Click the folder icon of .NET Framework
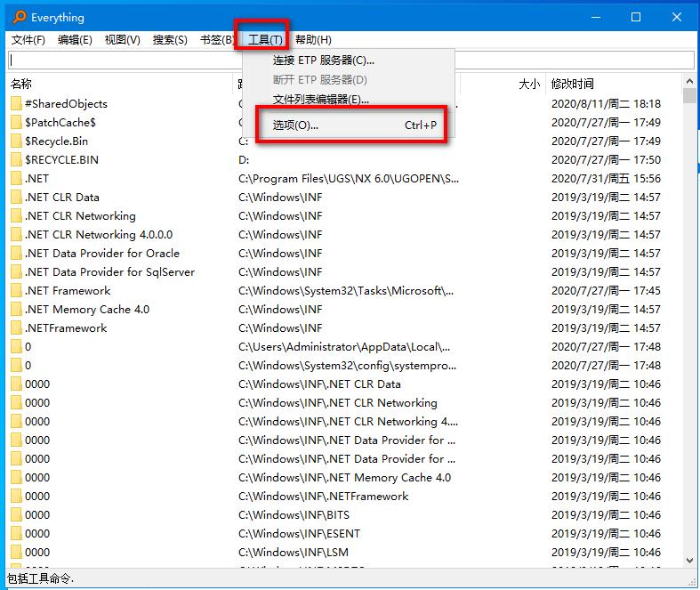This screenshot has height=590, width=700. 16,291
